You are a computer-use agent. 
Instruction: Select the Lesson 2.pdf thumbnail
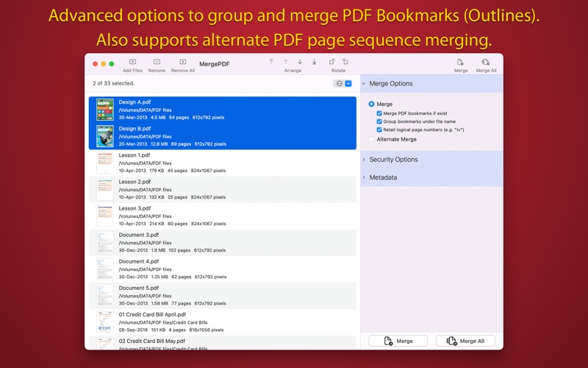(x=105, y=190)
